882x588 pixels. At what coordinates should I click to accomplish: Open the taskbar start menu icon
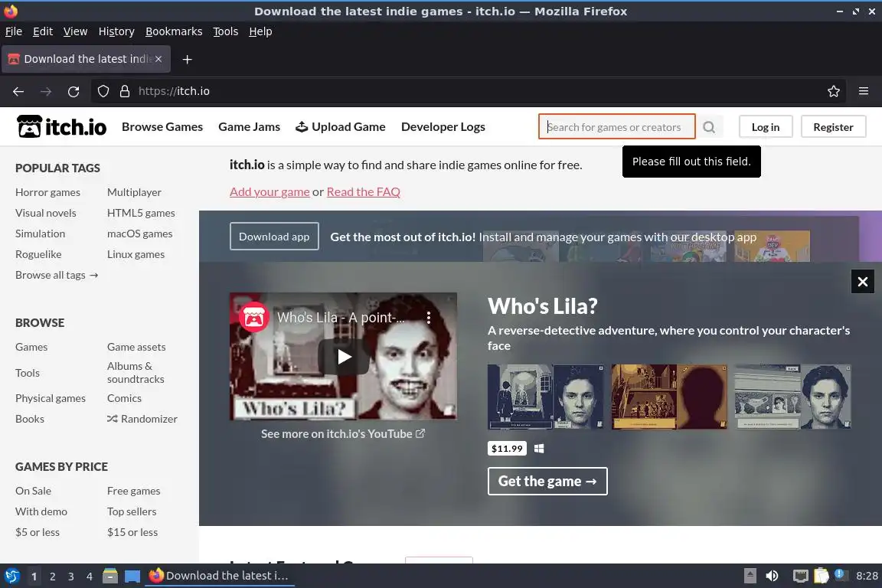coord(11,576)
